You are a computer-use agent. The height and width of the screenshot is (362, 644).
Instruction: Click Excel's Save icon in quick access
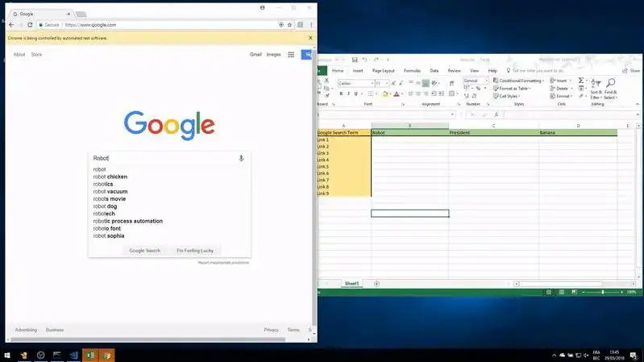(355, 60)
